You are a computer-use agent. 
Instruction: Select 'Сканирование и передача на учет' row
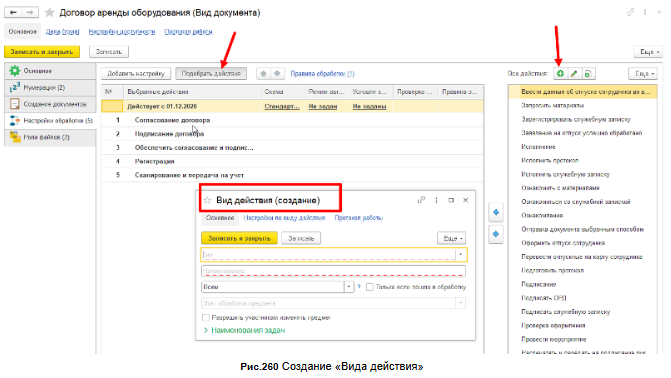[293, 175]
